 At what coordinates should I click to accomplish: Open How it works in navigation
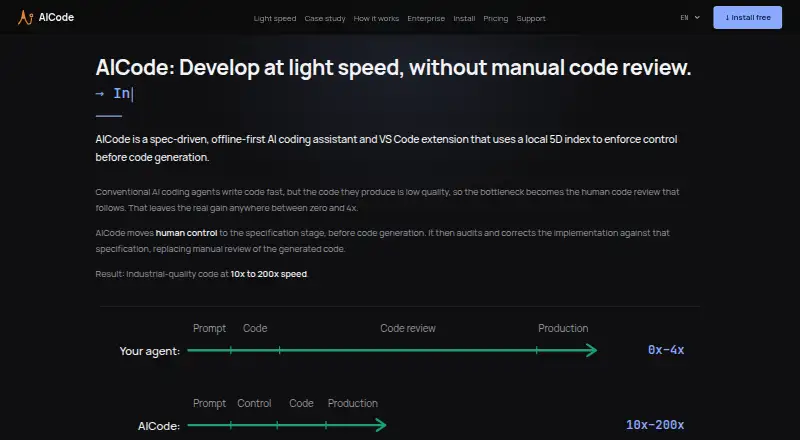point(376,18)
